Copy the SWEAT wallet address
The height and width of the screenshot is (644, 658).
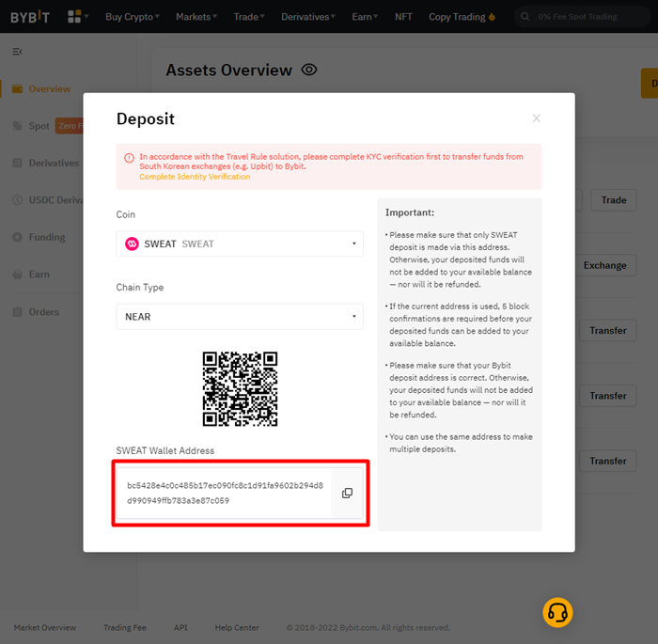click(x=347, y=493)
